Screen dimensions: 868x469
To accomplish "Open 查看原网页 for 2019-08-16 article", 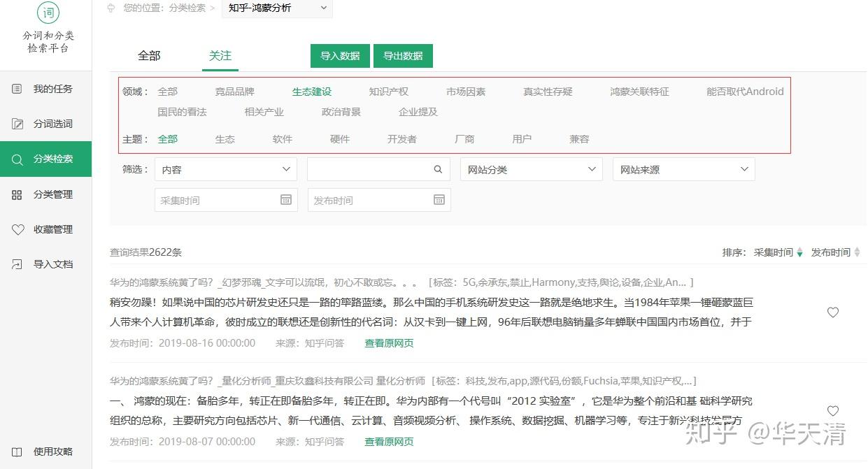I will click(x=389, y=343).
